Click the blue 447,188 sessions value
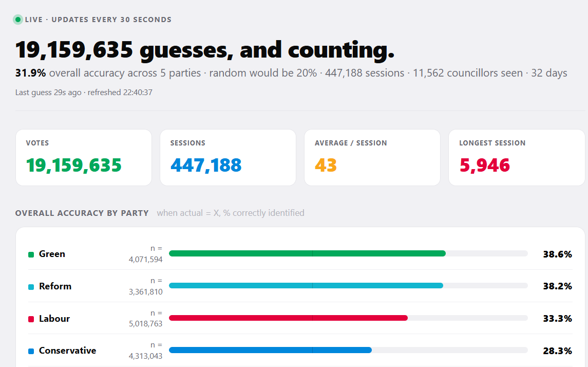Image resolution: width=588 pixels, height=367 pixels. (x=206, y=166)
